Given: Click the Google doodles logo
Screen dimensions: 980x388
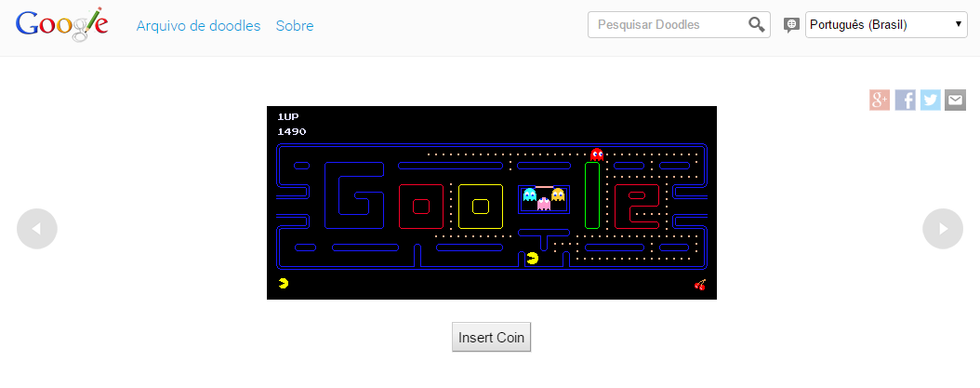Looking at the screenshot, I should (x=62, y=25).
